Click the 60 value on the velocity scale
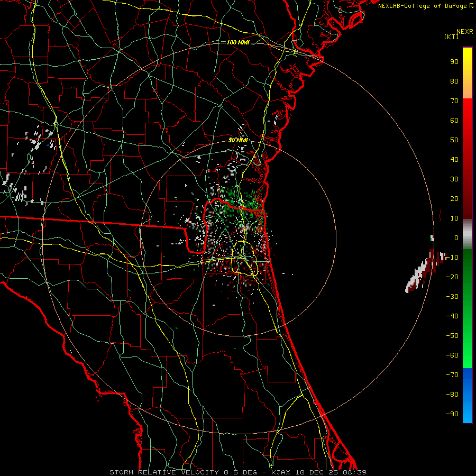This screenshot has width=476, height=476. tap(454, 120)
